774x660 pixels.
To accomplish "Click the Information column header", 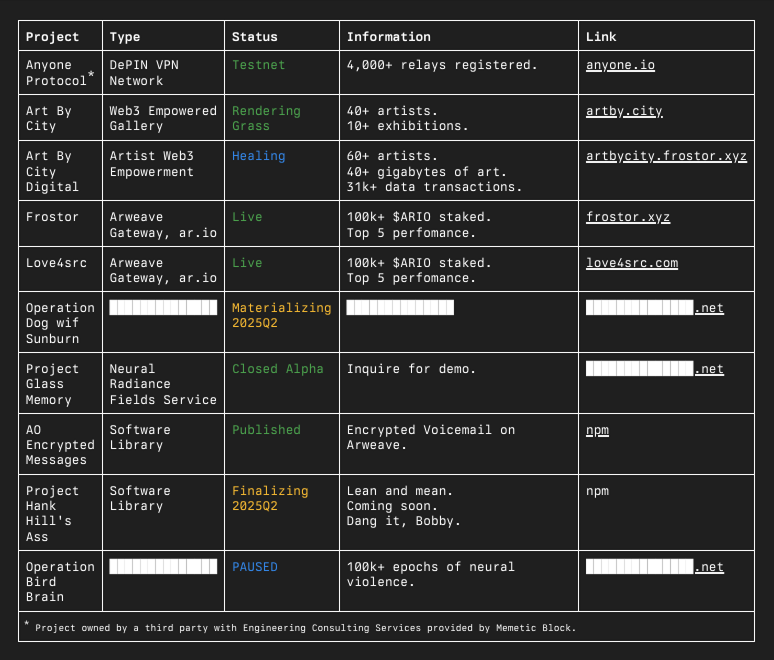I will point(388,37).
